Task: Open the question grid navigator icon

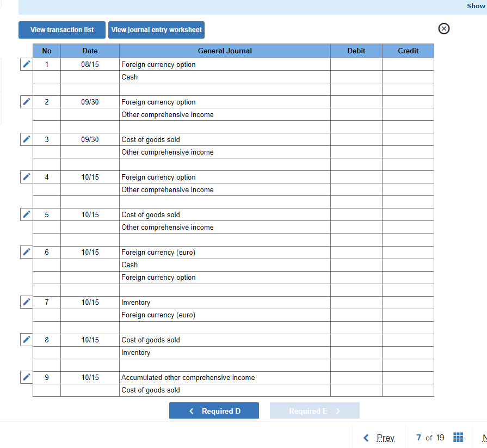Action: [x=458, y=437]
